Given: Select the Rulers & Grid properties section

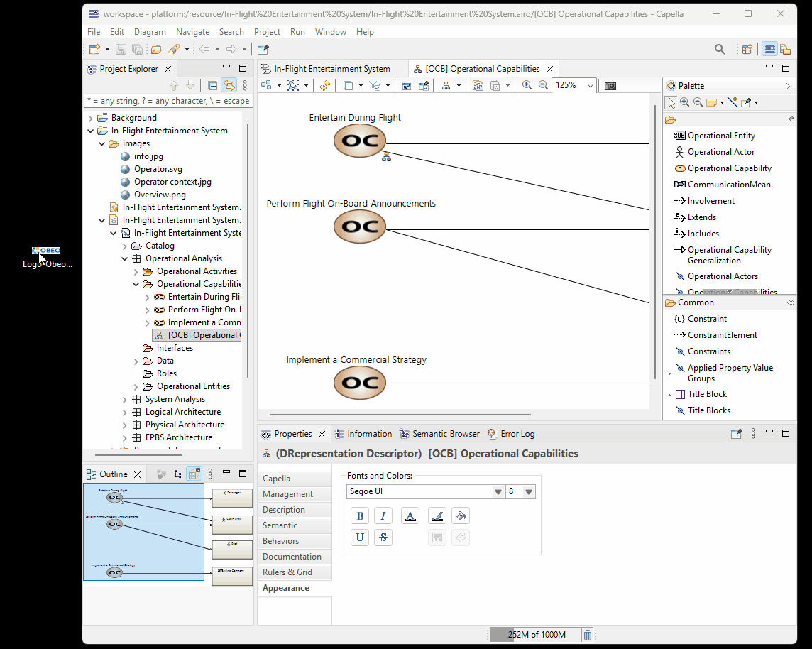Looking at the screenshot, I should coord(287,572).
